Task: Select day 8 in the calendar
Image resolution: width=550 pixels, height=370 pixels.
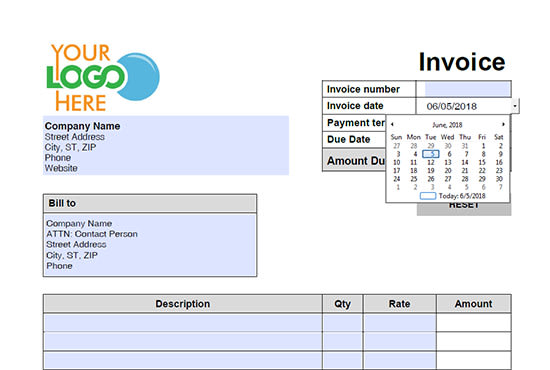Action: coord(483,154)
